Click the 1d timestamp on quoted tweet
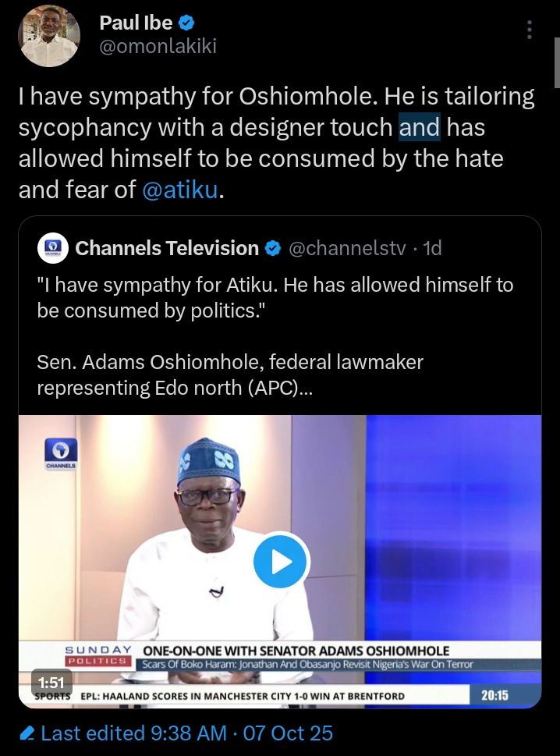The width and height of the screenshot is (560, 756). [x=431, y=249]
